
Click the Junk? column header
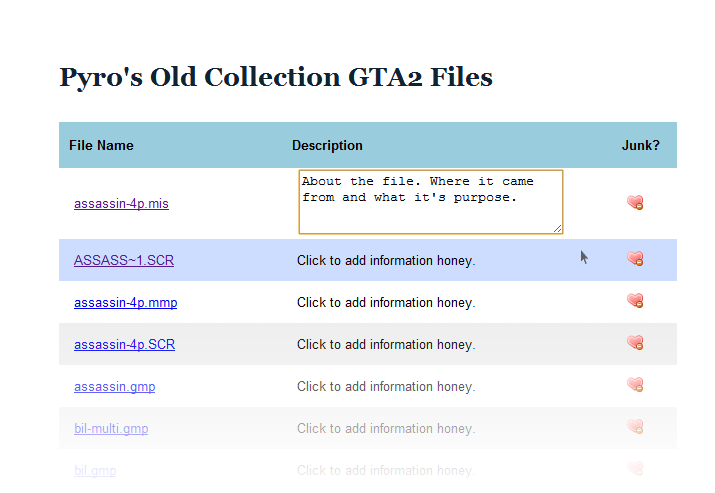tap(640, 146)
